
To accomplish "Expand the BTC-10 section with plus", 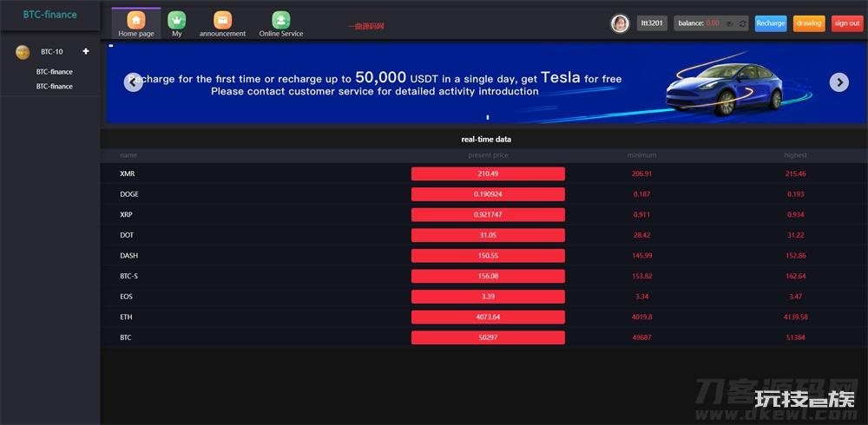I will (86, 51).
